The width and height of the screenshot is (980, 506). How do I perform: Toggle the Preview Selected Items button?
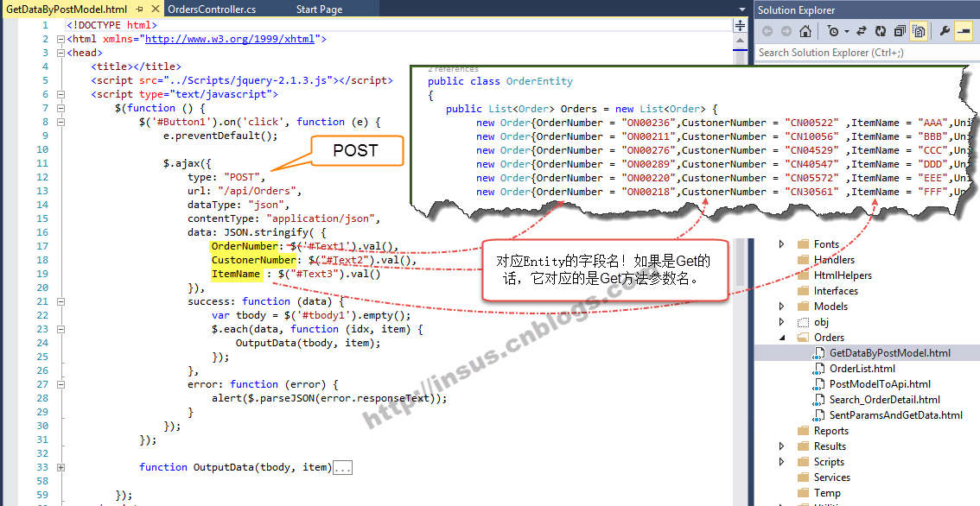point(963,31)
